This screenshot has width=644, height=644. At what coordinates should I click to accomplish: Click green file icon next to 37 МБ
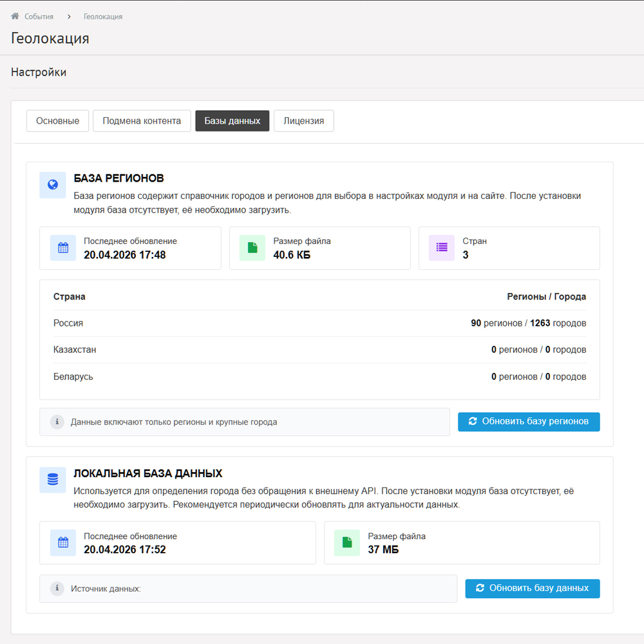tap(347, 543)
